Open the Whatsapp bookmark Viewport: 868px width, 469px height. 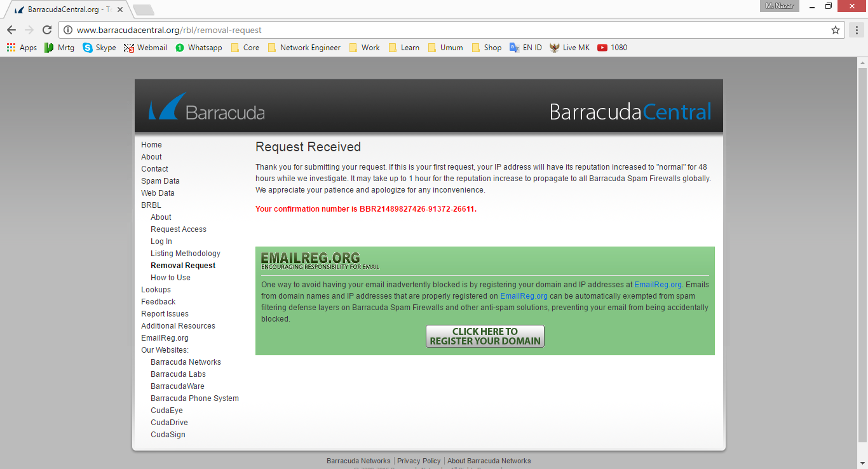coord(199,47)
